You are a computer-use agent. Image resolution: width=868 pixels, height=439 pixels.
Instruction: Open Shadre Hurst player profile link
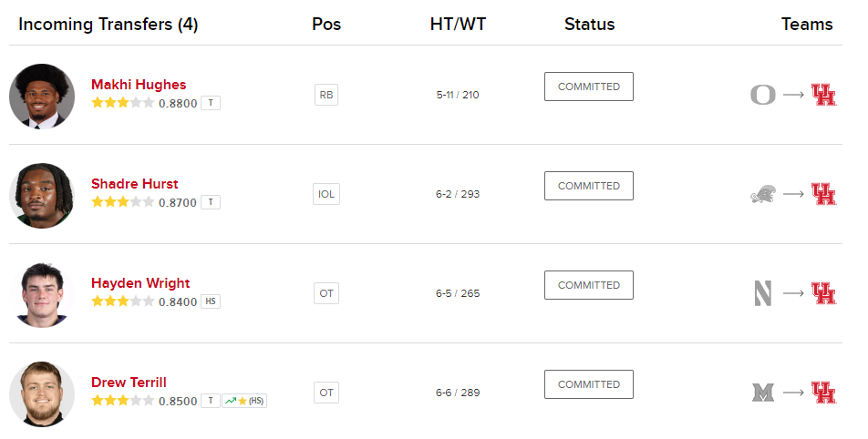point(135,184)
